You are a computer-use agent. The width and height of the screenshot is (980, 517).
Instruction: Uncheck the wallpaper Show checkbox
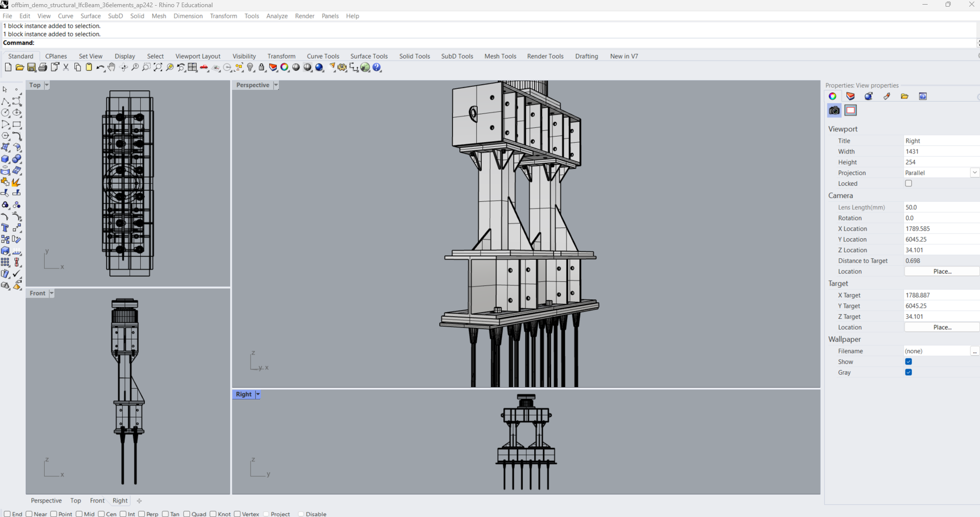[x=909, y=361]
